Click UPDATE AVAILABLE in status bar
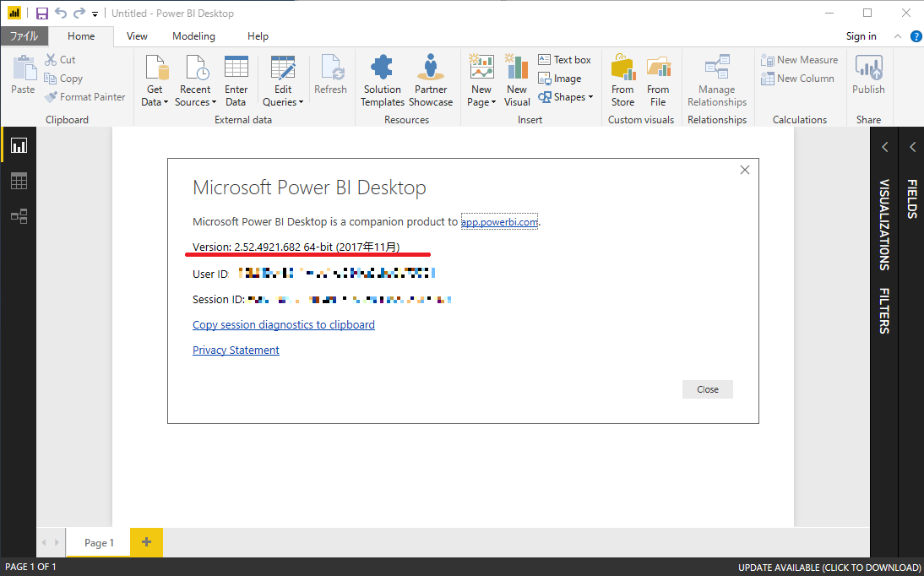 click(x=829, y=568)
